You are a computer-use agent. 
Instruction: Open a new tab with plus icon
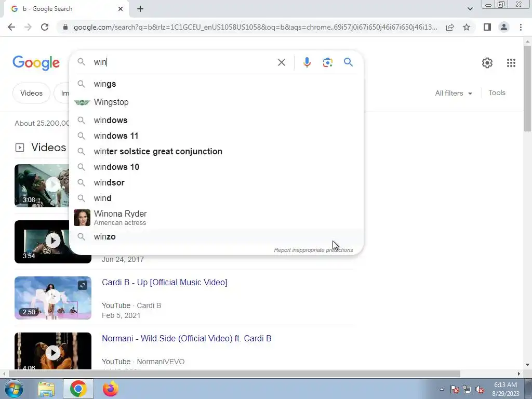140,9
